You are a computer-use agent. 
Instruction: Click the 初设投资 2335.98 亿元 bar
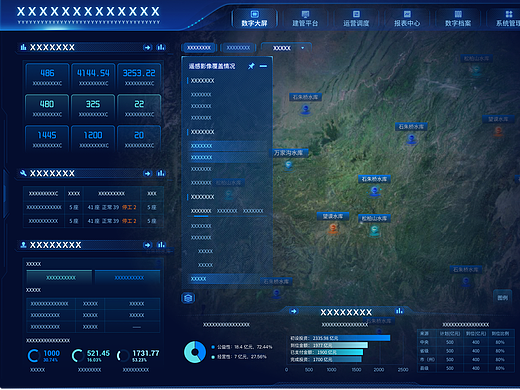[x=340, y=338]
